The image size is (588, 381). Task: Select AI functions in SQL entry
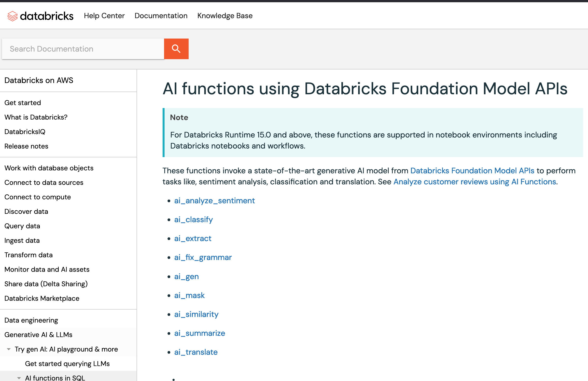[x=55, y=378]
